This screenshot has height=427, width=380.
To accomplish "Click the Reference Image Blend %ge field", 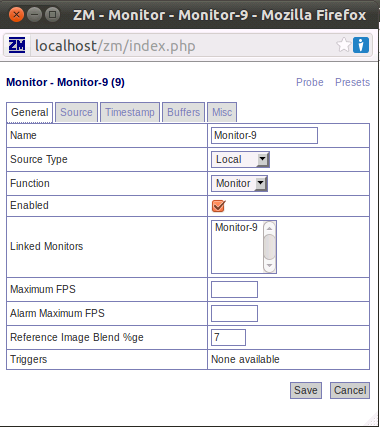I will pyautogui.click(x=228, y=337).
